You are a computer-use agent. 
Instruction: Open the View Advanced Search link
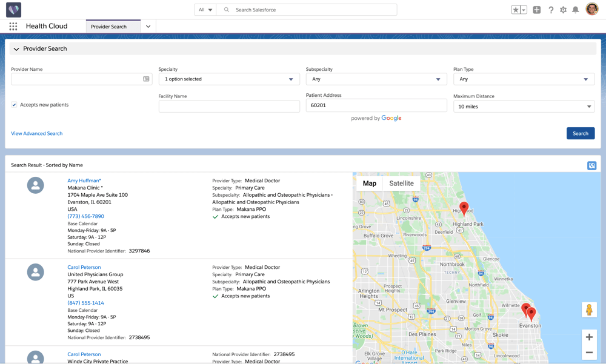pos(37,133)
